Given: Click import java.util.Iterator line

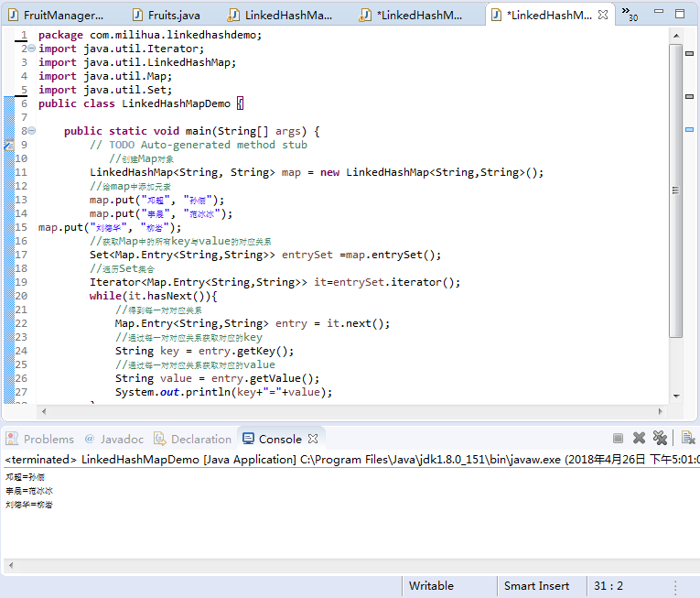Looking at the screenshot, I should pos(121,49).
